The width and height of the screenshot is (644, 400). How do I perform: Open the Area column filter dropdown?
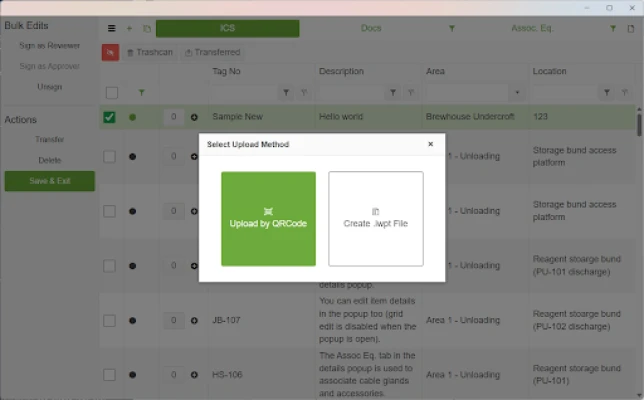[517, 93]
